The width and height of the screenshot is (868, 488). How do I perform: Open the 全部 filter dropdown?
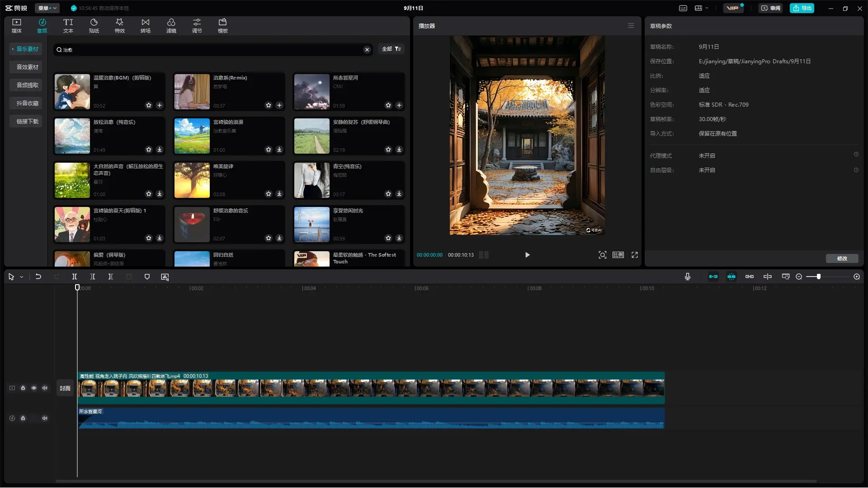[391, 49]
